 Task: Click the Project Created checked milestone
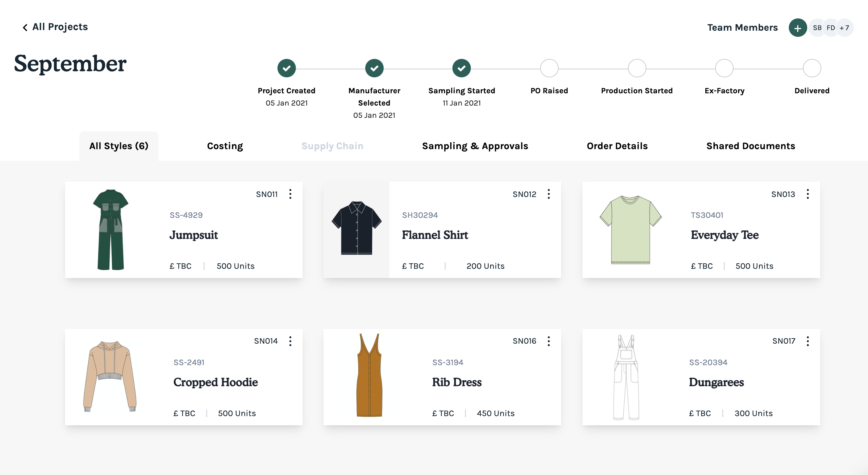tap(286, 68)
